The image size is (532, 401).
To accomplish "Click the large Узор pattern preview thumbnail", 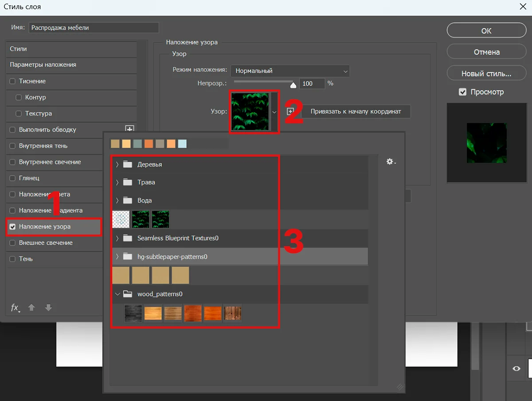I will pyautogui.click(x=250, y=112).
